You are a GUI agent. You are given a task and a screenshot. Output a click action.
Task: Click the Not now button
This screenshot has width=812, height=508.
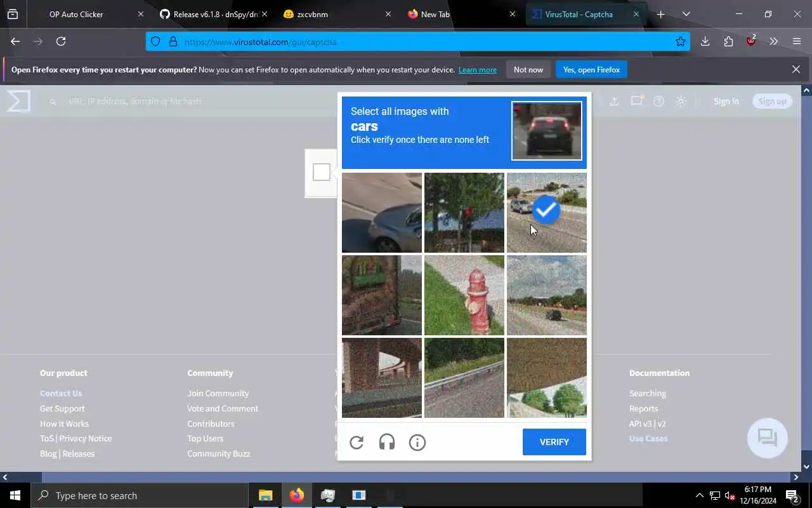coord(528,70)
